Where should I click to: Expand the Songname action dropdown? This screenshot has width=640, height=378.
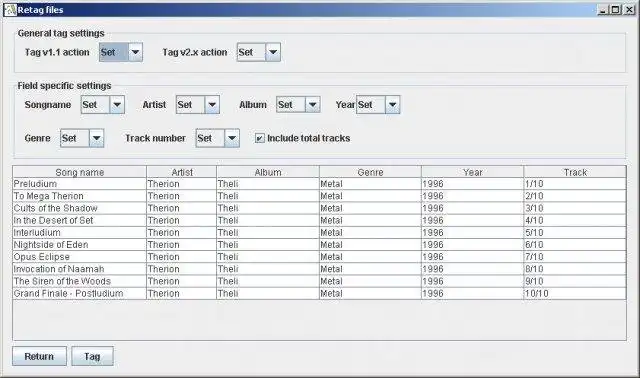[102, 105]
